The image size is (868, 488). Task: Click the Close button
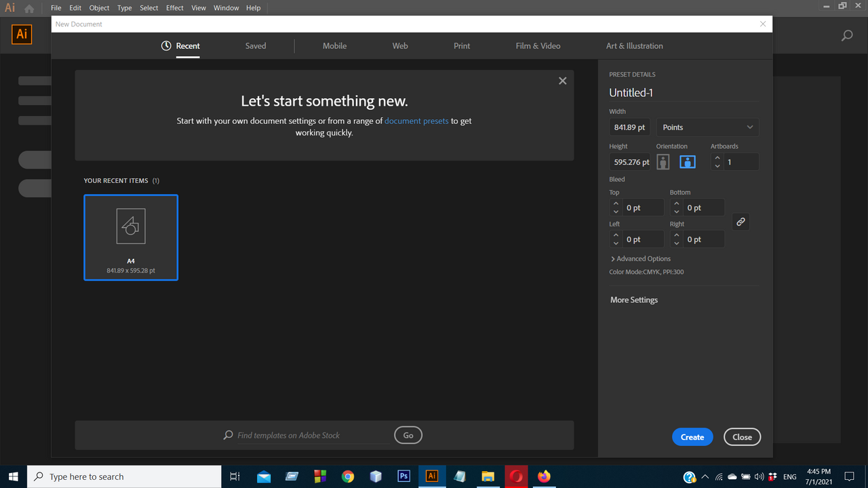[x=742, y=437]
